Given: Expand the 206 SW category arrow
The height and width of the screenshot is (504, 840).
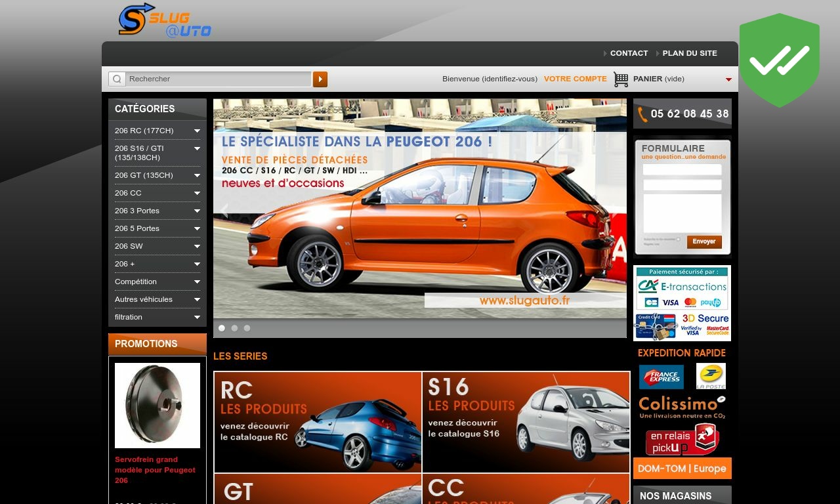Looking at the screenshot, I should [x=197, y=247].
